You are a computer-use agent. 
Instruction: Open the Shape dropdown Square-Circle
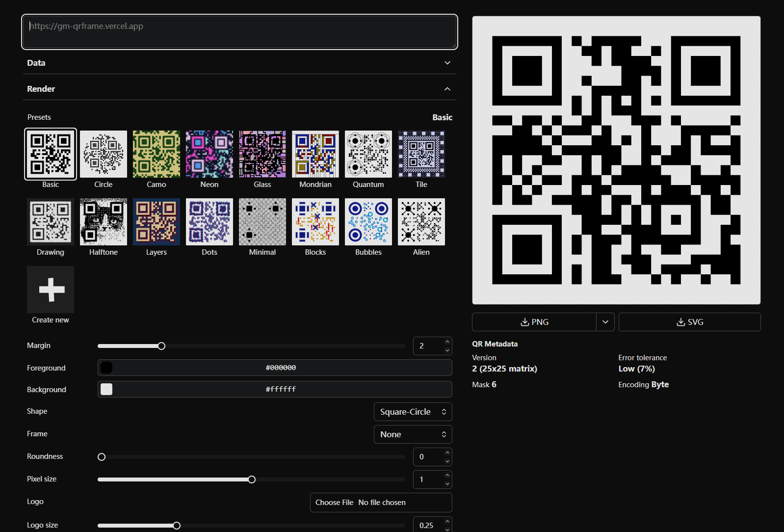tap(413, 412)
